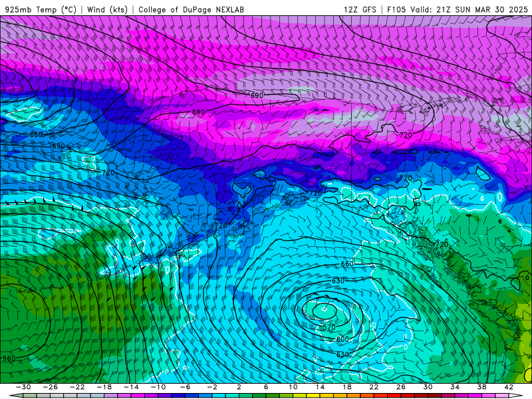Select the 22 value on the temperature scale
Screen dimensions: 532x399
374,387
